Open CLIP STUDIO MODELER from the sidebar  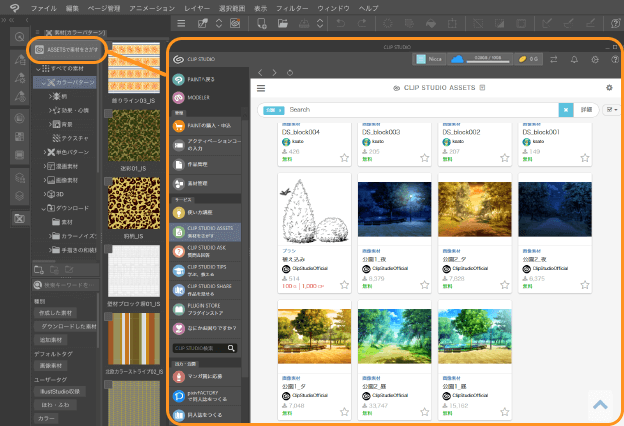point(200,98)
